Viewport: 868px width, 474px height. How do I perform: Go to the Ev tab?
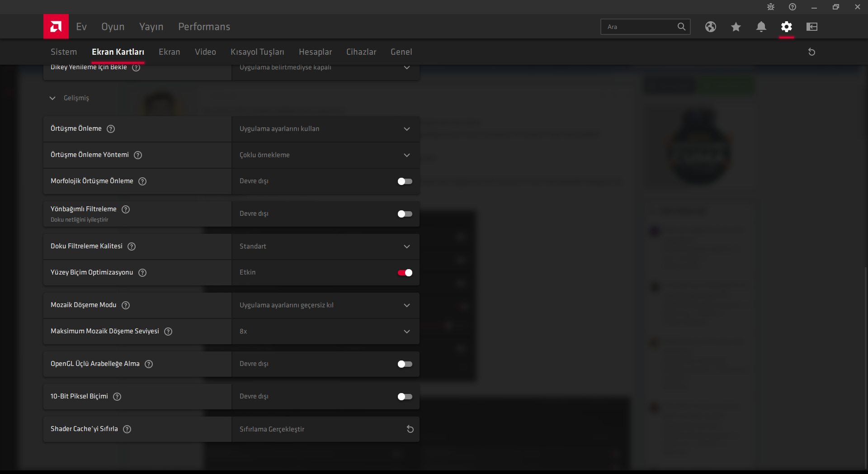81,27
